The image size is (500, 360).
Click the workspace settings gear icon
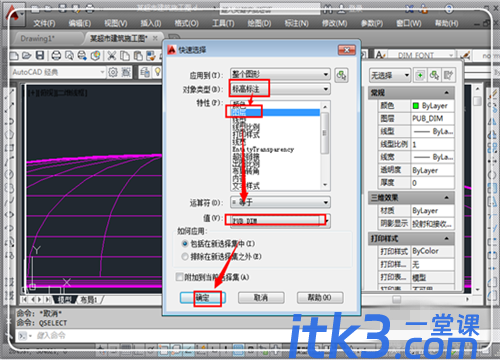[113, 72]
